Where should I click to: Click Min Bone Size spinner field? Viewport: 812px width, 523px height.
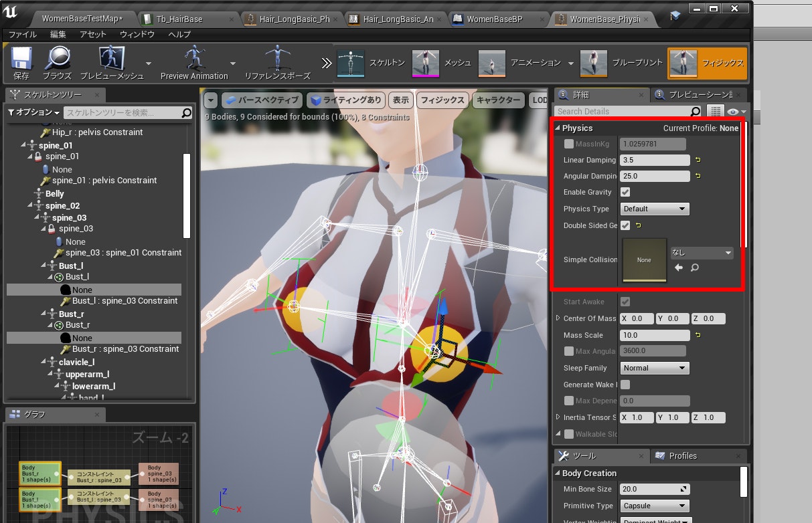[655, 490]
